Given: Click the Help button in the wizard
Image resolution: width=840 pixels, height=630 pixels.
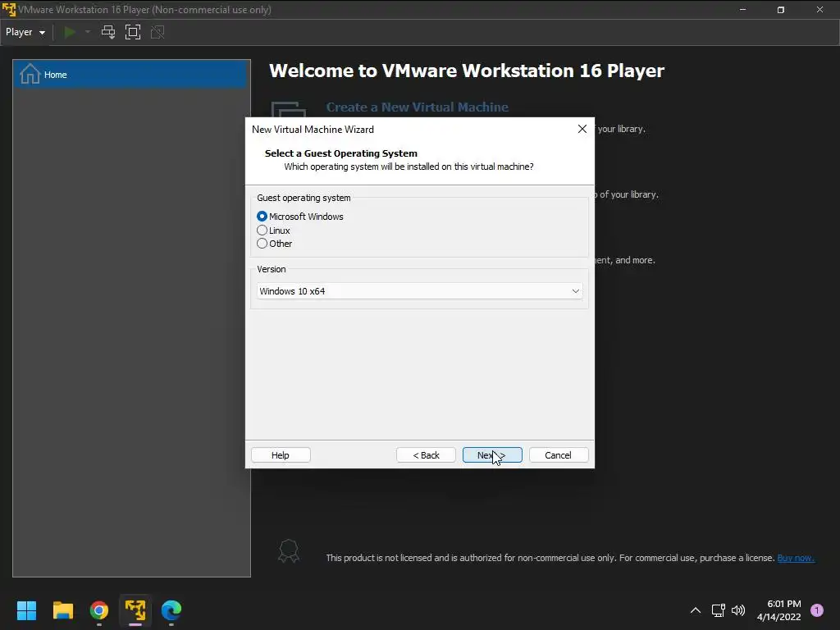Looking at the screenshot, I should coord(281,454).
